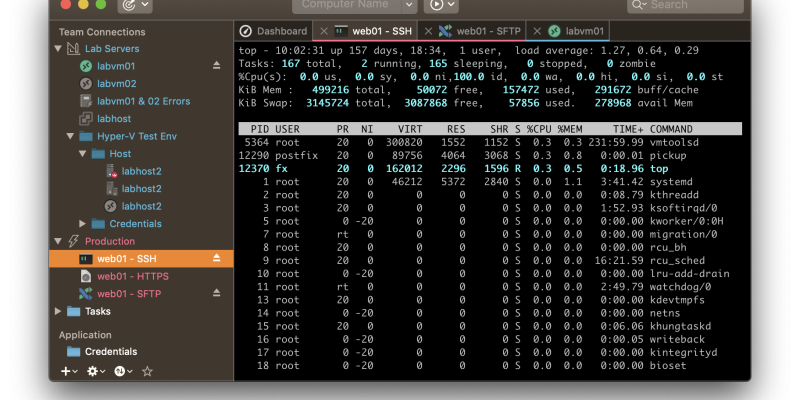Collapse the Hyper-V Test Env folder
Screen dimensions: 800x400
pyautogui.click(x=70, y=136)
